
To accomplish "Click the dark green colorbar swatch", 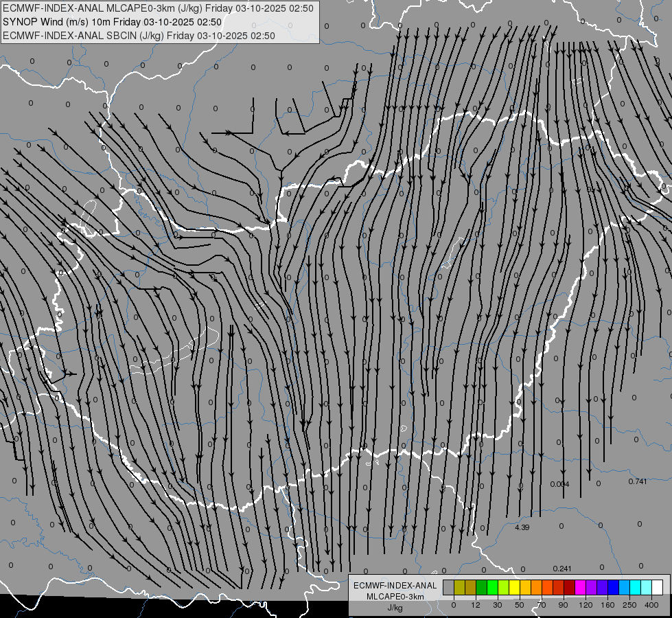I will pos(481,587).
